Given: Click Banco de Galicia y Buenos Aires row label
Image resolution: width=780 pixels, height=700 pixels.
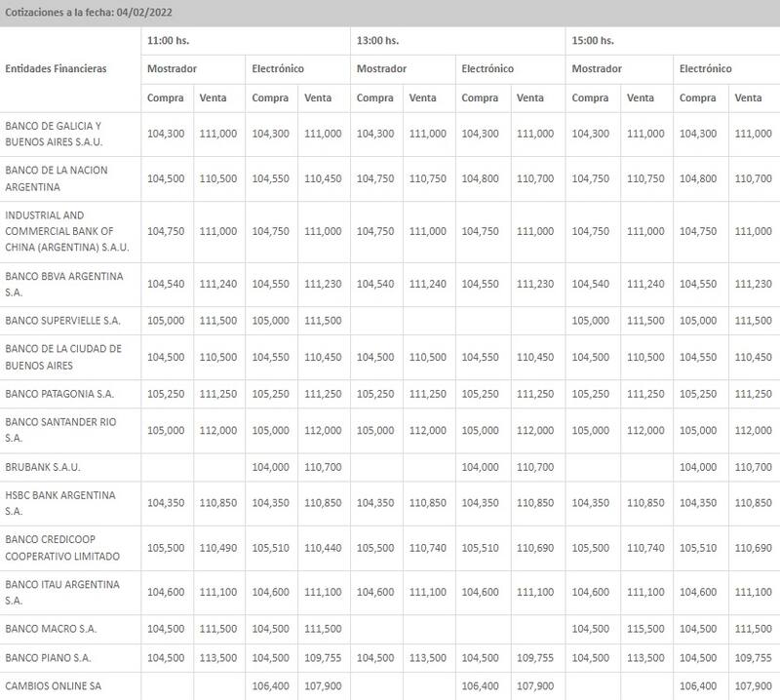Looking at the screenshot, I should tap(54, 134).
